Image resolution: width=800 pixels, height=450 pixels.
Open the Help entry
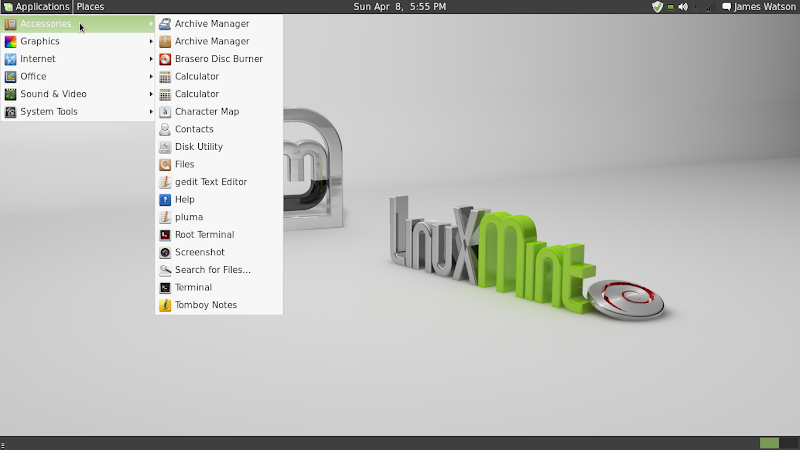219,199
